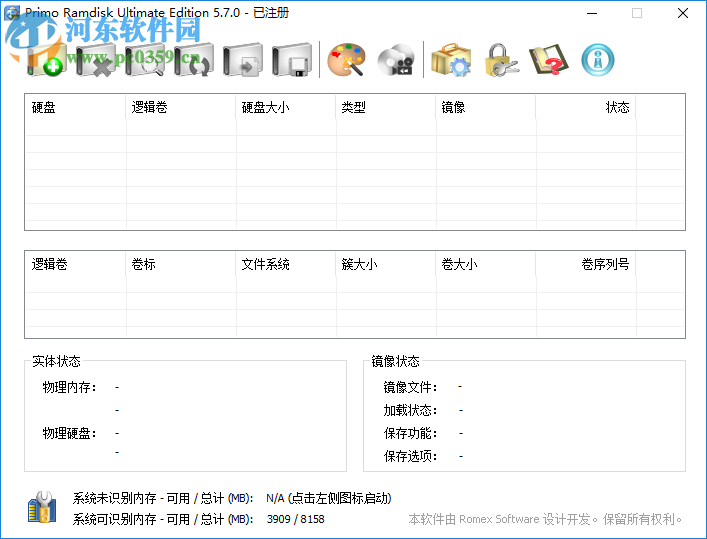The width and height of the screenshot is (707, 539).
Task: Click the 逻辑卷 header in volume list
Action: [75, 264]
